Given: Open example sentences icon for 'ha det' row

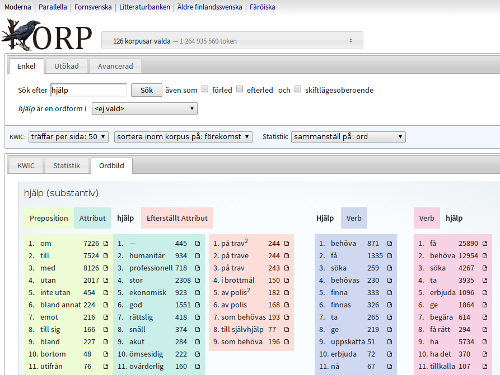Looking at the screenshot, I should [x=485, y=354].
